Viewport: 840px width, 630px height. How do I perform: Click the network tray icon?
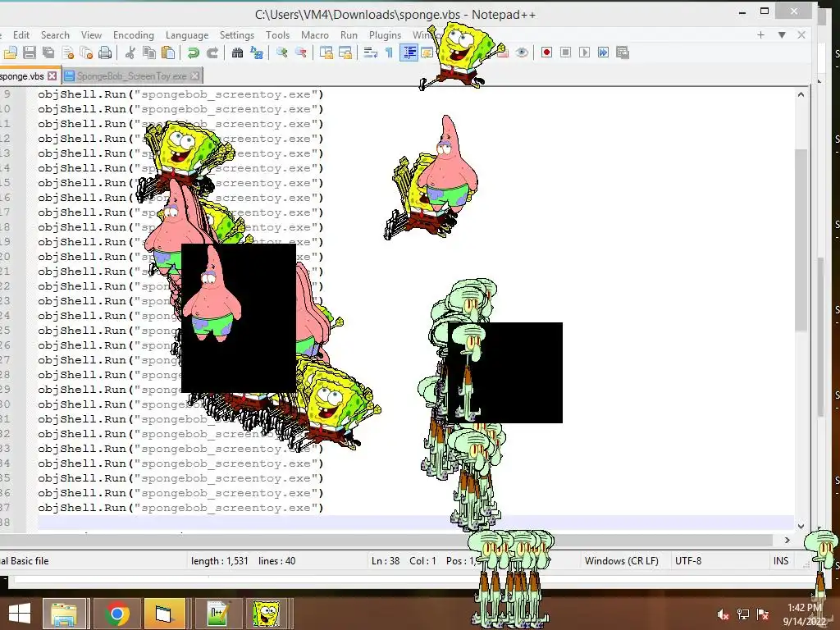(x=743, y=614)
